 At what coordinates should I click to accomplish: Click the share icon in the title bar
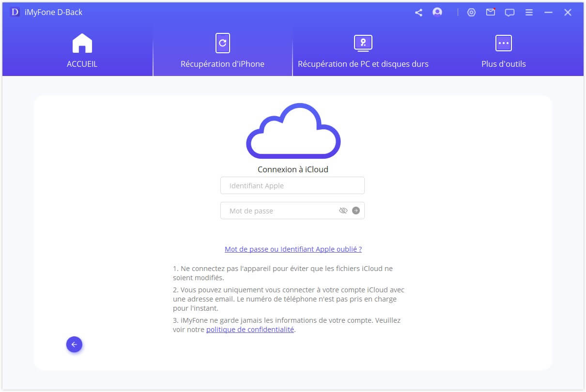pyautogui.click(x=418, y=12)
